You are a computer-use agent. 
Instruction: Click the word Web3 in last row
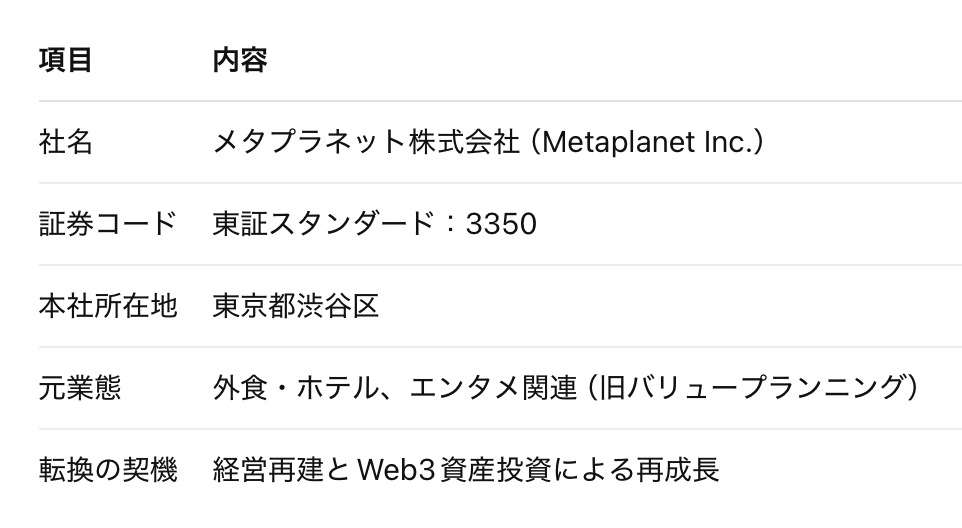389,470
